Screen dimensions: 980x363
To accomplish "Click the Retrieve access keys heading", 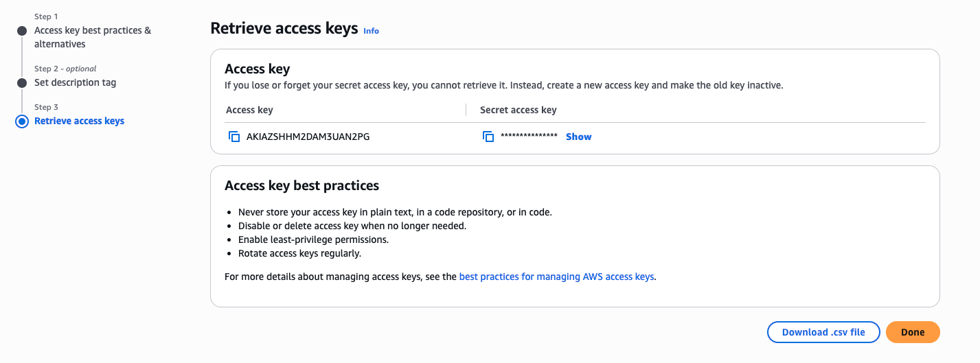I will click(284, 28).
